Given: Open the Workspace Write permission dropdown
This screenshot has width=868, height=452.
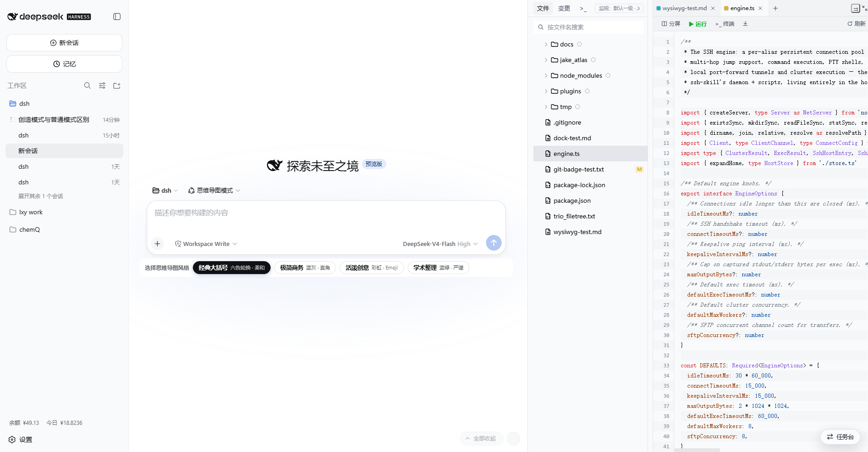Looking at the screenshot, I should [206, 244].
